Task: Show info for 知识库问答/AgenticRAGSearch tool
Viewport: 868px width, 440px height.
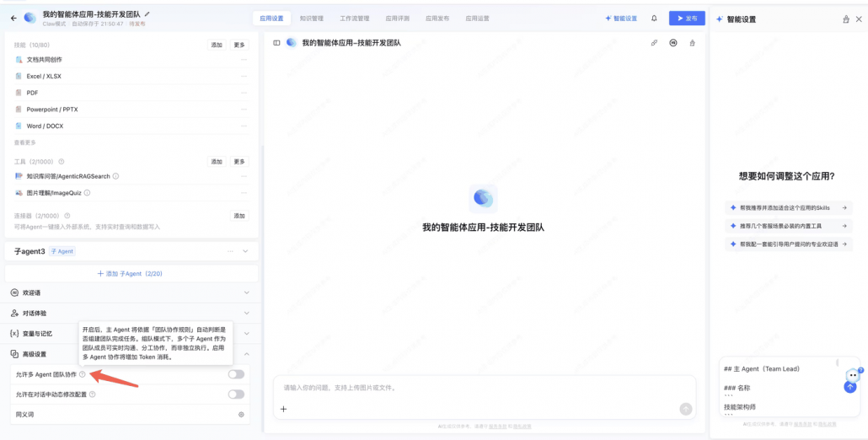Action: tap(115, 176)
